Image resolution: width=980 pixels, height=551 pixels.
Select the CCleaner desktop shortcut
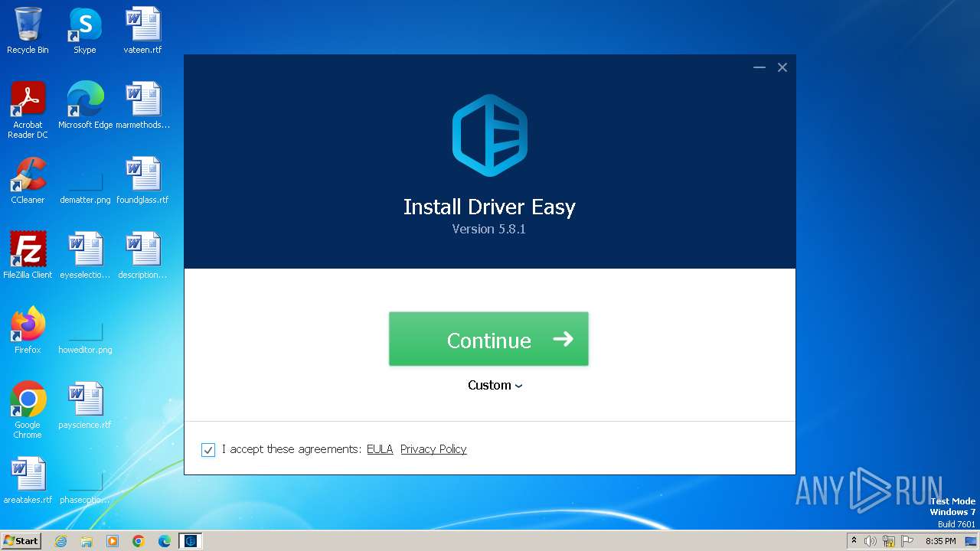pyautogui.click(x=28, y=181)
